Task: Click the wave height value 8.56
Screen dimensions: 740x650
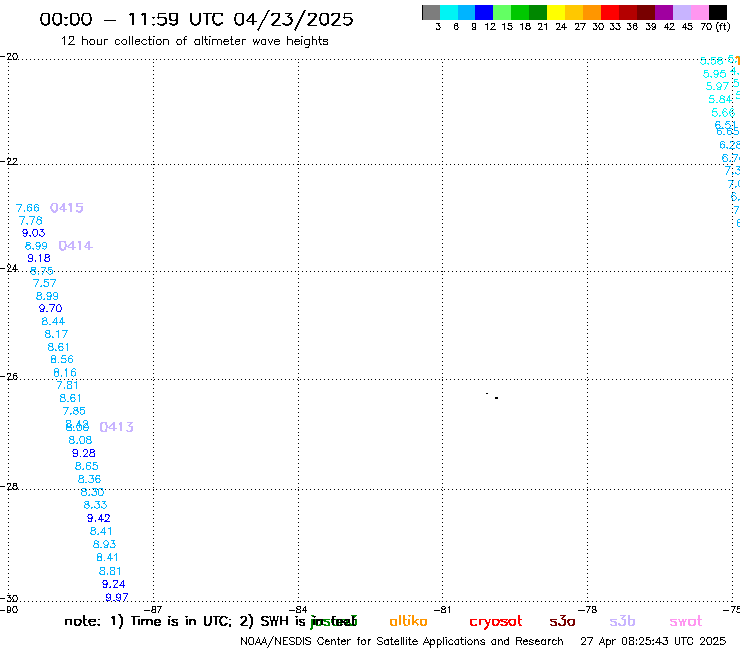Action: [62, 359]
